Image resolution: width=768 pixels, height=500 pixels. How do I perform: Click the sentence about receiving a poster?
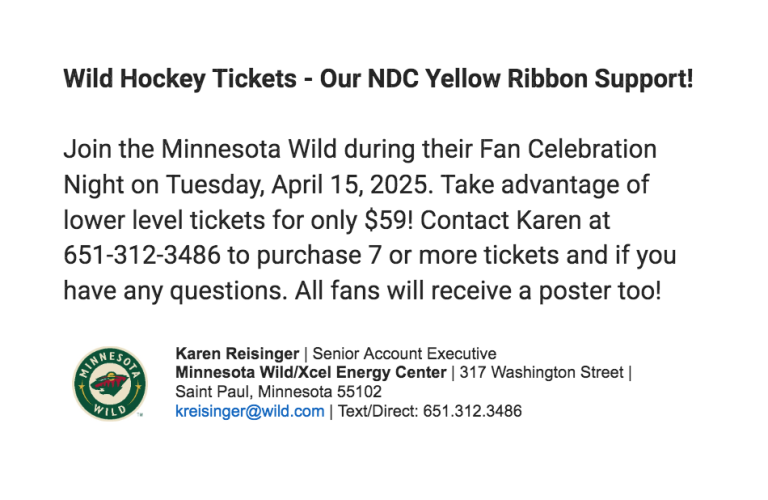pyautogui.click(x=478, y=291)
